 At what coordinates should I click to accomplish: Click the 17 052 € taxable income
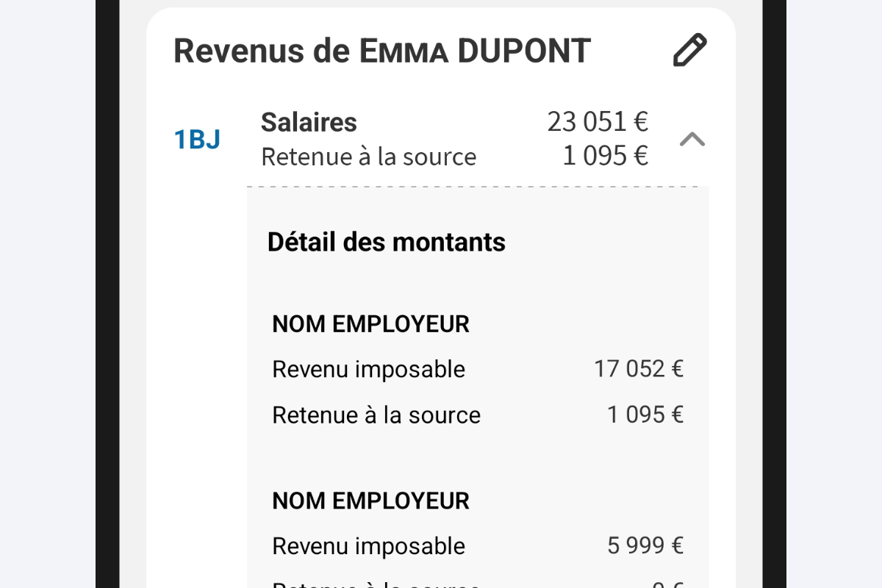pyautogui.click(x=638, y=369)
